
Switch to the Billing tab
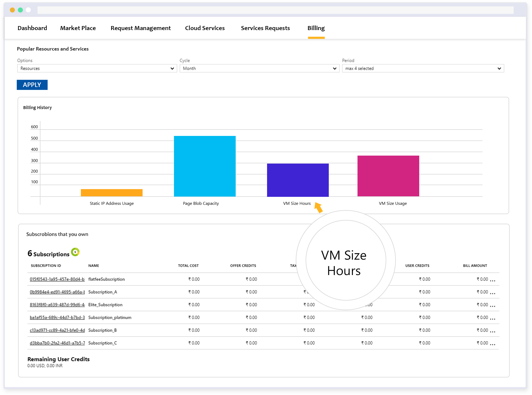coord(316,28)
